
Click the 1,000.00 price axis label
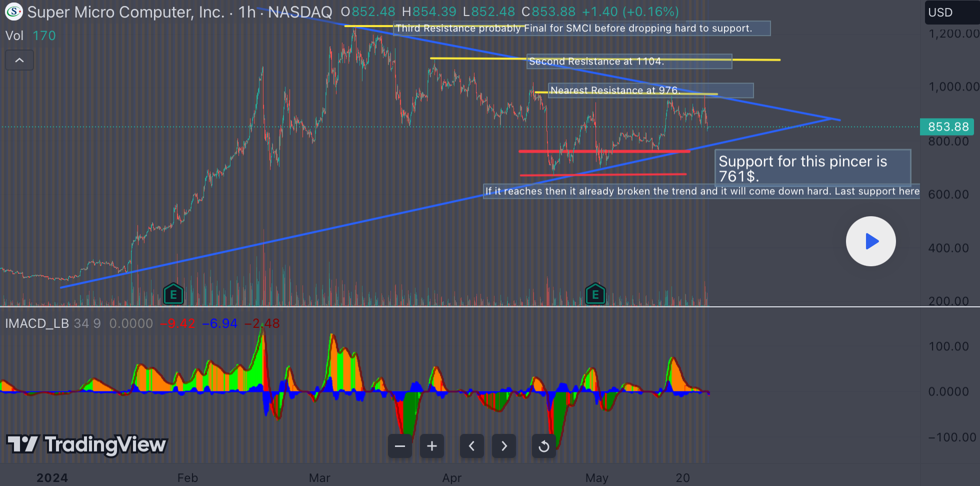[953, 87]
